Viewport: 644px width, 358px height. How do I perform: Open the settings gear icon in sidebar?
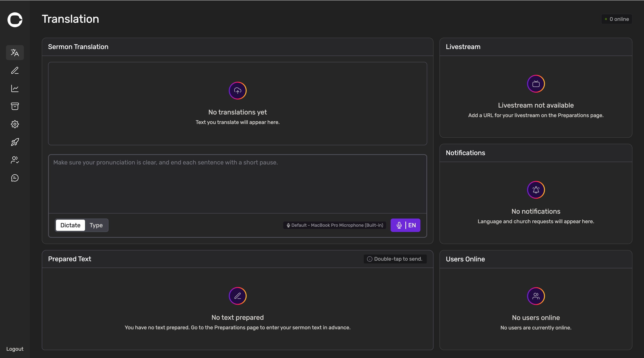[15, 124]
